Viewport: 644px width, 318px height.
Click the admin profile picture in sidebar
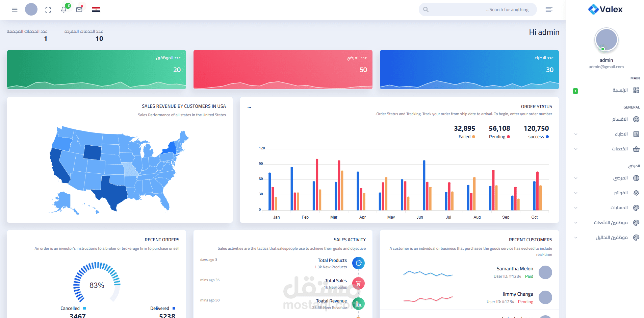coord(607,40)
